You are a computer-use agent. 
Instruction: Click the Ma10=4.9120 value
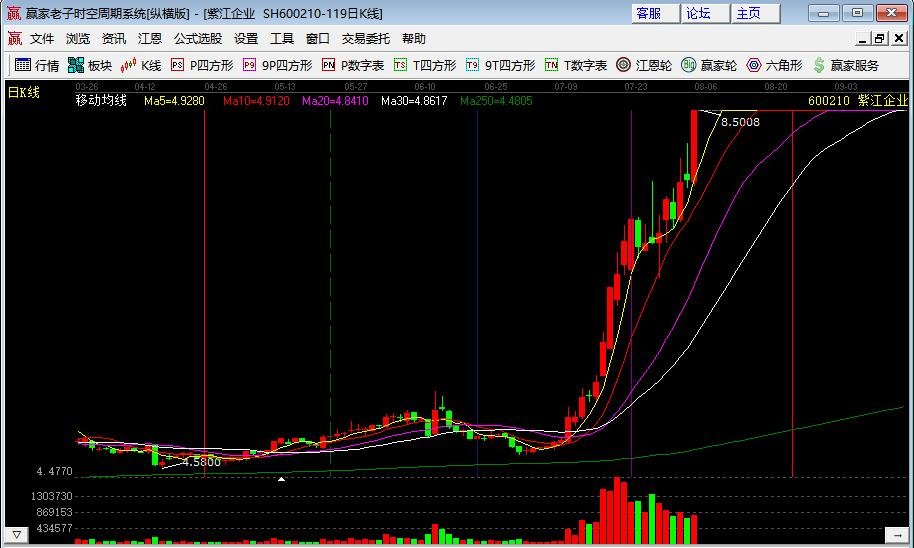click(x=256, y=101)
